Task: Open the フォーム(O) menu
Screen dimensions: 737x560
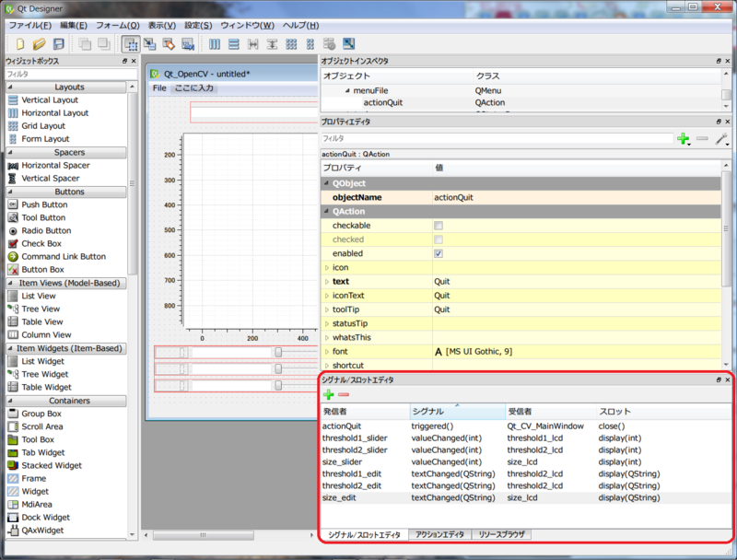Action: (x=118, y=26)
